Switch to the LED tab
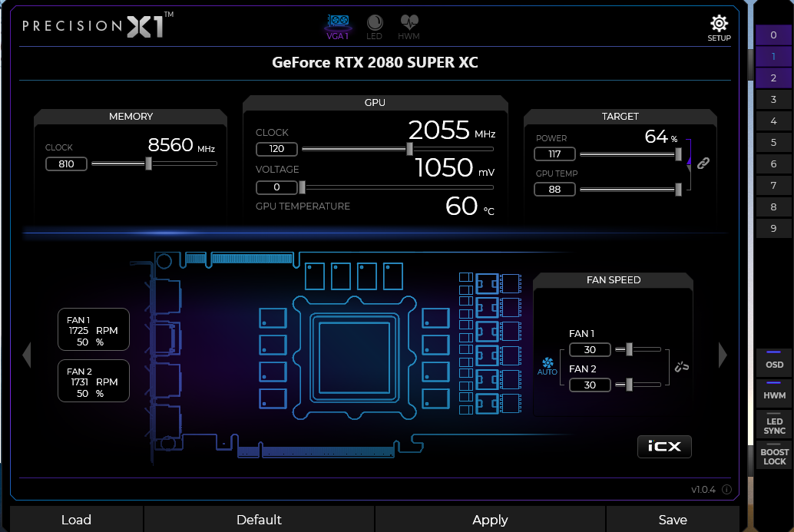 374,27
